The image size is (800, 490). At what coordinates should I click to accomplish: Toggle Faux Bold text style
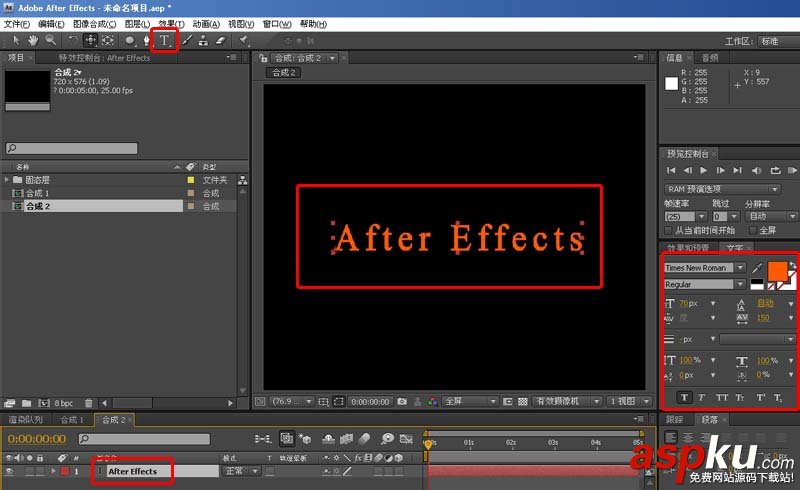click(684, 397)
